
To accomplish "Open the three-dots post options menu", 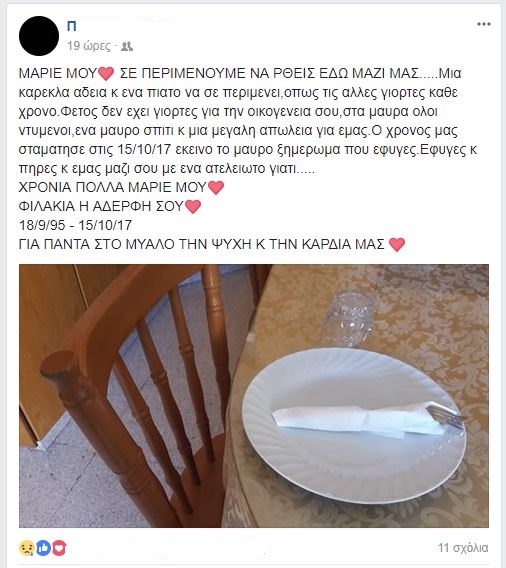I will 484,24.
